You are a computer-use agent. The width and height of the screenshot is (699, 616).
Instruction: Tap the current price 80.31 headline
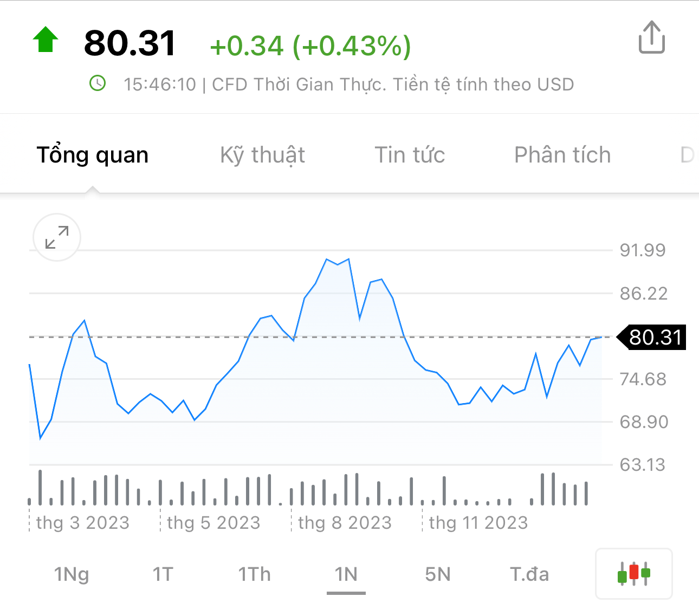(x=130, y=43)
